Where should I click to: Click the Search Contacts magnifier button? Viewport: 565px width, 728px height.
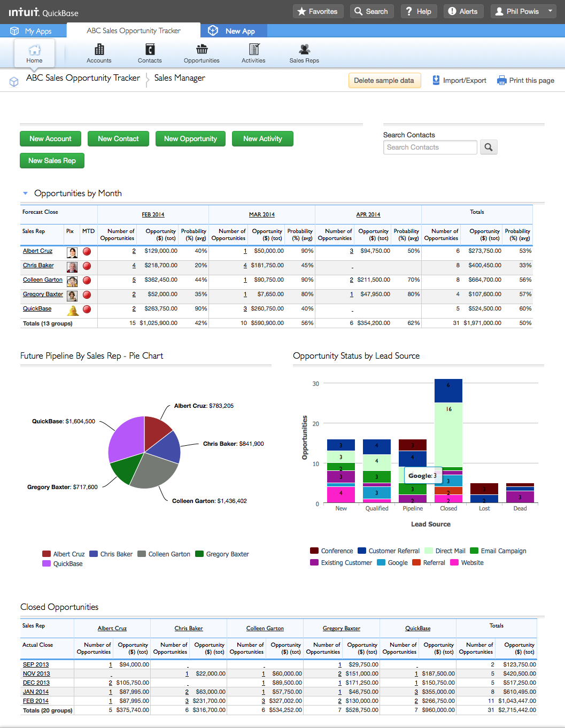pos(489,147)
